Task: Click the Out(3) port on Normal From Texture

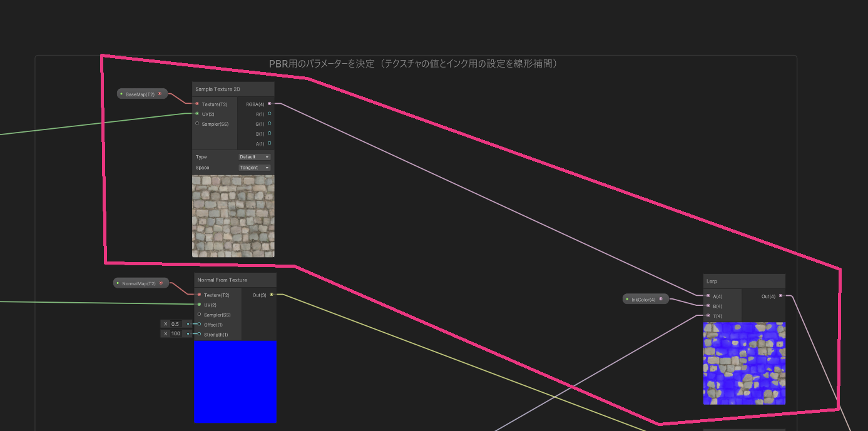Action: coord(271,295)
